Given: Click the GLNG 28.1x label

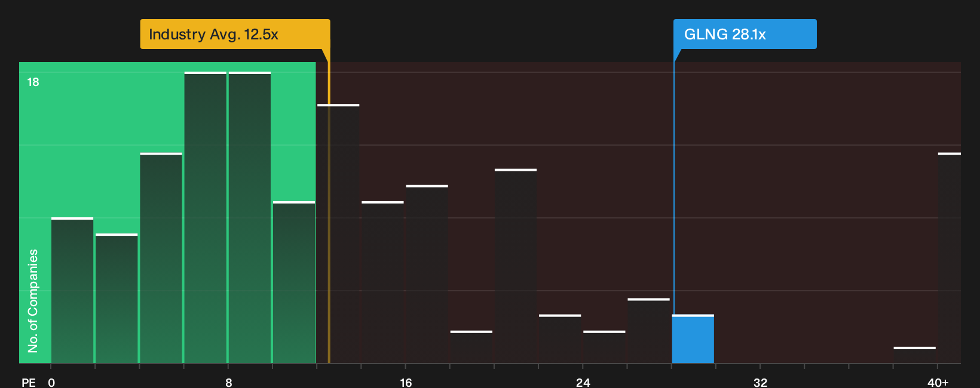Looking at the screenshot, I should point(745,34).
